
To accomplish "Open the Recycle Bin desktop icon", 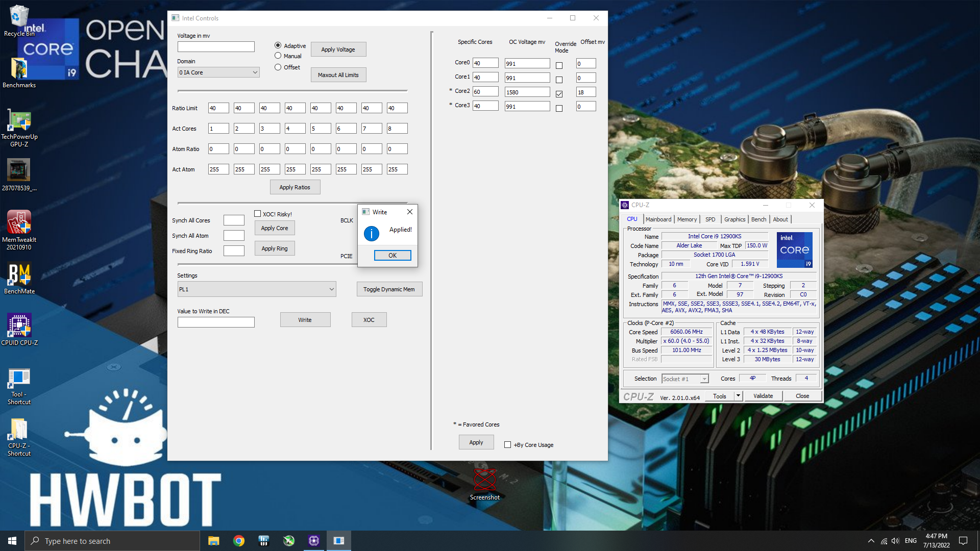I will [19, 20].
